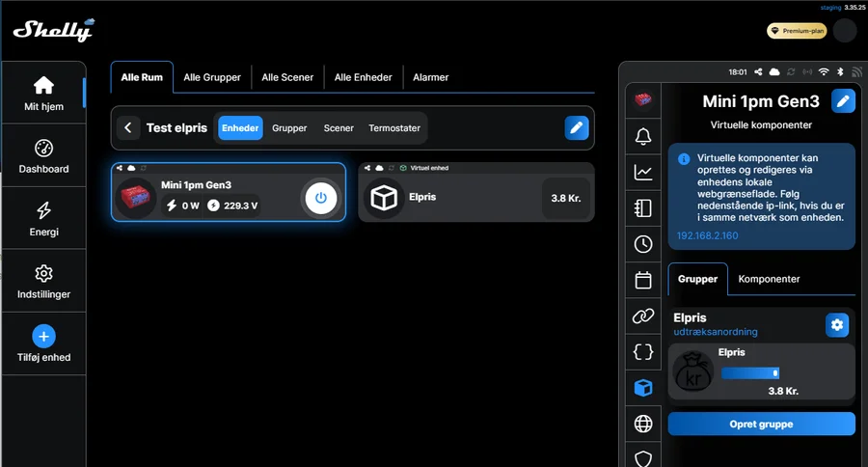Open the safety shield icon in panel
The image size is (868, 467).
click(642, 457)
